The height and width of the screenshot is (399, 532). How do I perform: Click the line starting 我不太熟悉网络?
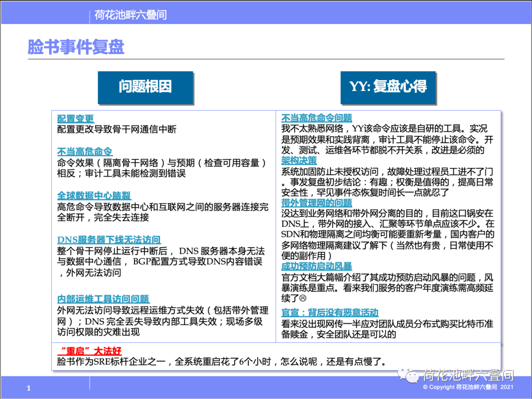point(384,129)
